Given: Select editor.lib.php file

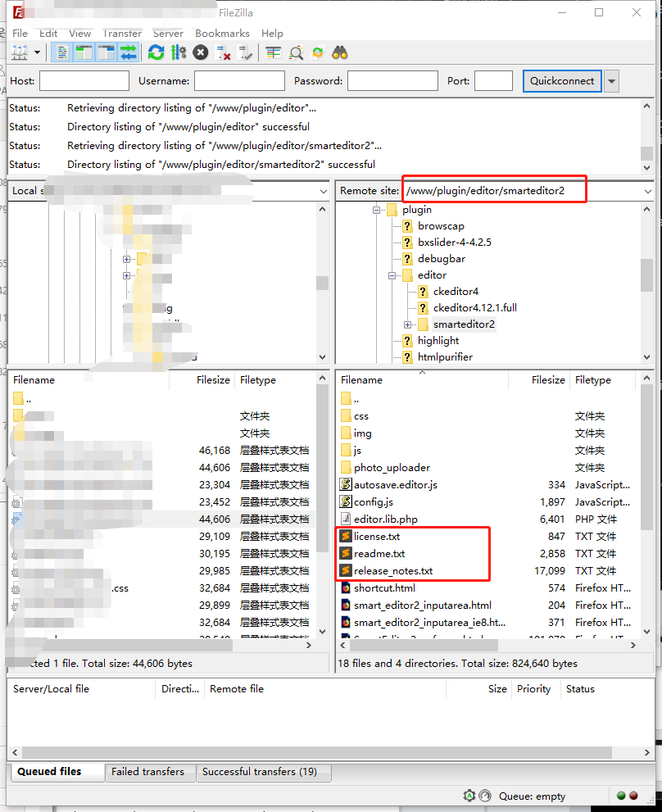Looking at the screenshot, I should pos(385,519).
